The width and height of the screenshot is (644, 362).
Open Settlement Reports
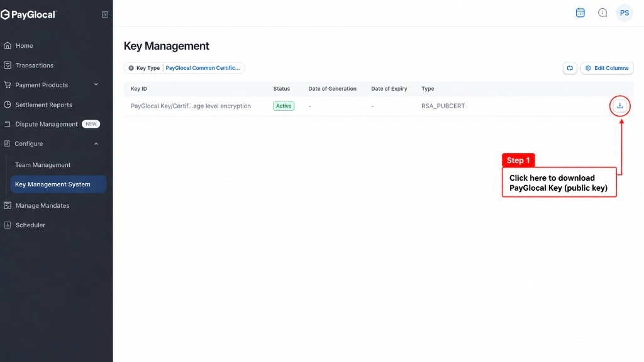point(43,105)
